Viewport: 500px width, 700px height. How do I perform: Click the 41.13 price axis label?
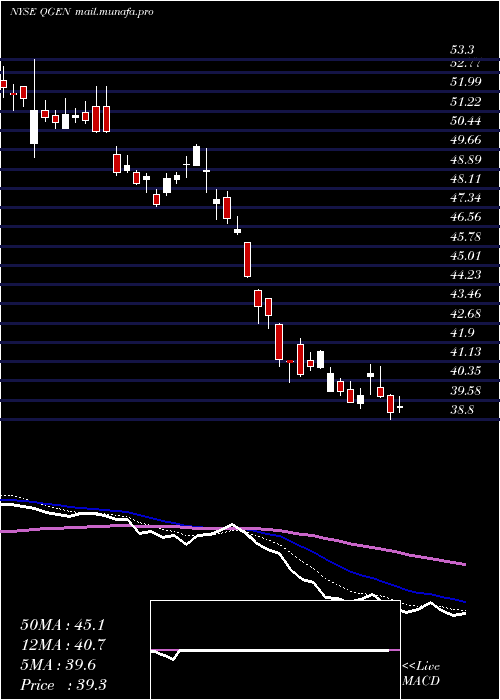[x=465, y=352]
